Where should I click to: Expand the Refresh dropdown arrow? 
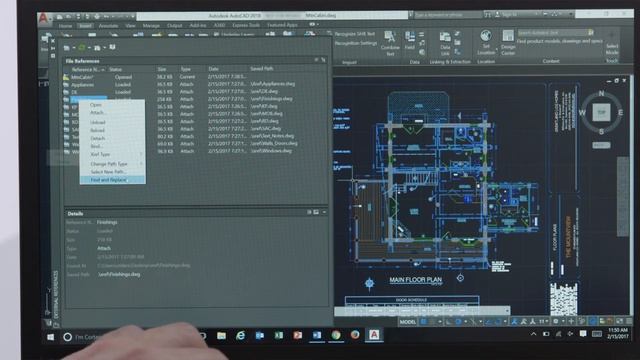coord(89,48)
